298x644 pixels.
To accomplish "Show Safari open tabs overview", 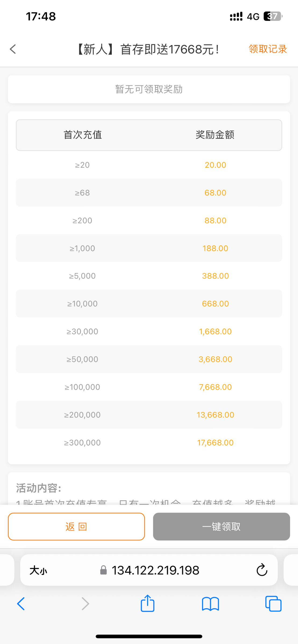I will pos(273,604).
